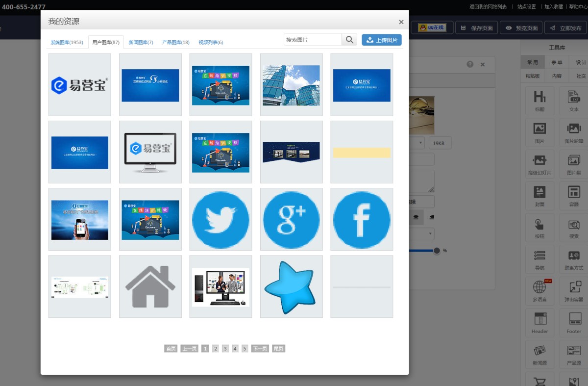588x386 pixels.
Task: Select the 联系方式 contact tool
Action: tap(574, 259)
